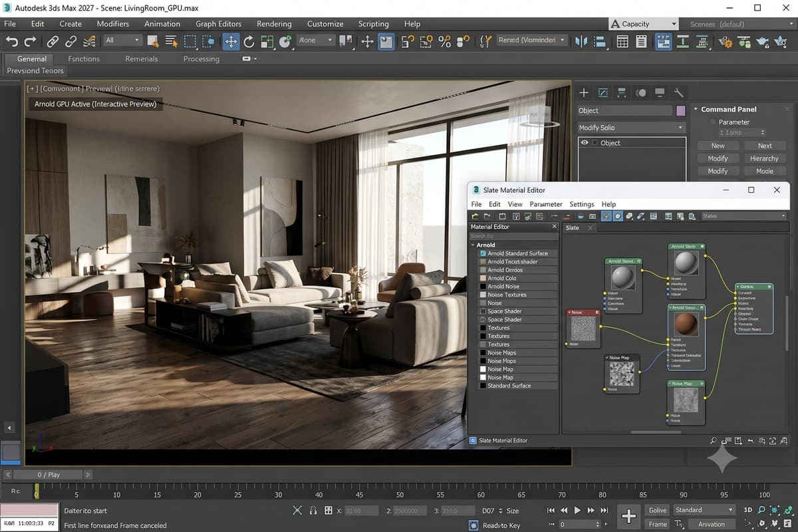Click the Undo arrow in main toolbar
The width and height of the screenshot is (798, 532).
(x=12, y=41)
